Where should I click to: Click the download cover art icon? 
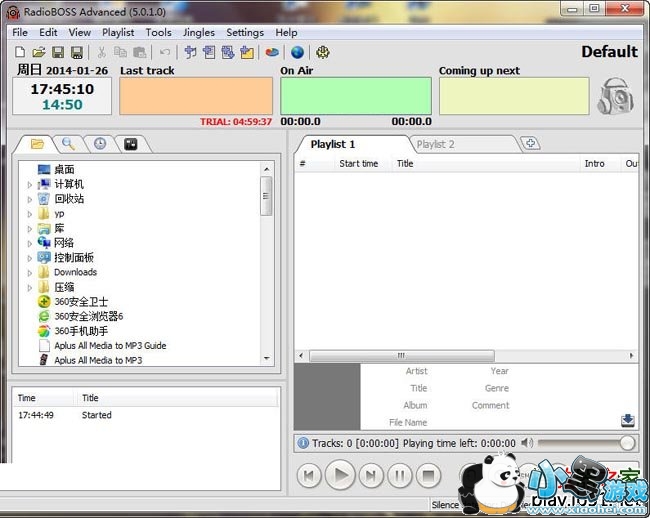[x=628, y=420]
